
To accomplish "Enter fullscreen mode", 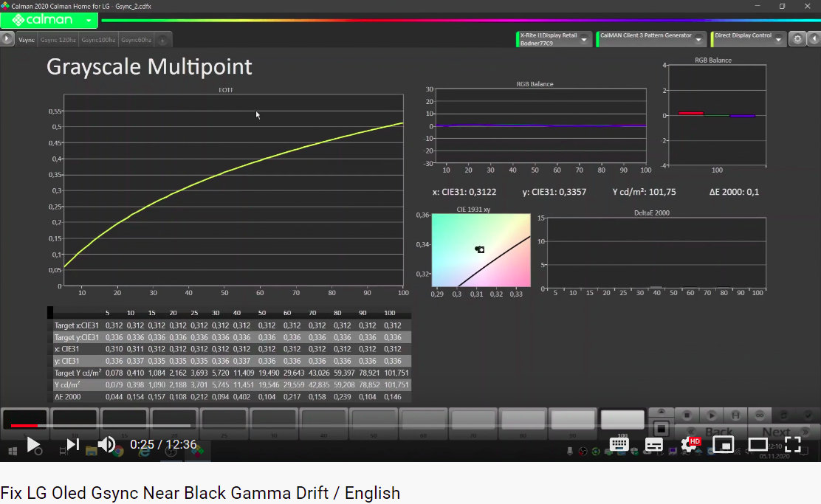I will click(792, 444).
